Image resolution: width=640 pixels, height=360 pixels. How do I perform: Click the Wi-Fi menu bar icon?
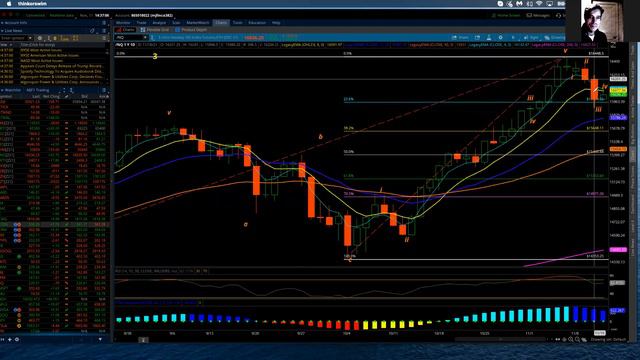[x=539, y=4]
